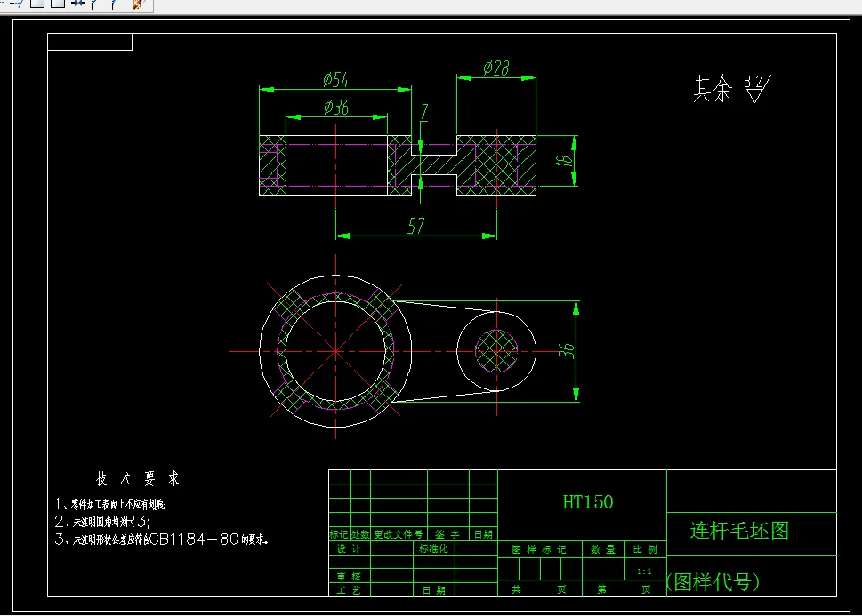The width and height of the screenshot is (862, 616).
Task: Click the 其余 surface finish note
Action: (713, 89)
